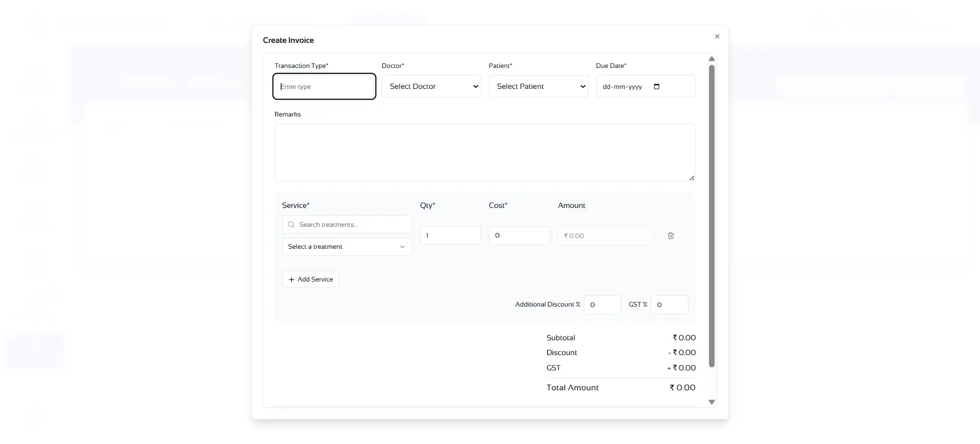Screen dimensions: 980x444
Task: Click the Additional Discount % field
Action: (602, 305)
